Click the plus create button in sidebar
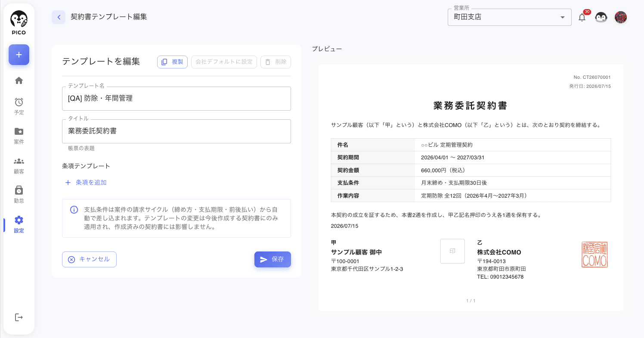Viewport: 644px width, 338px height. click(19, 55)
